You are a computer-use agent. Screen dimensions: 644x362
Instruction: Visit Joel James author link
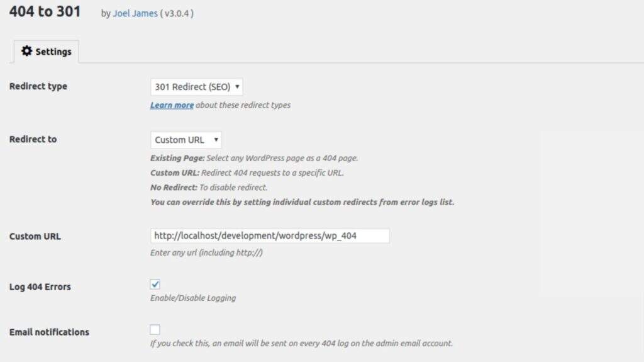135,14
